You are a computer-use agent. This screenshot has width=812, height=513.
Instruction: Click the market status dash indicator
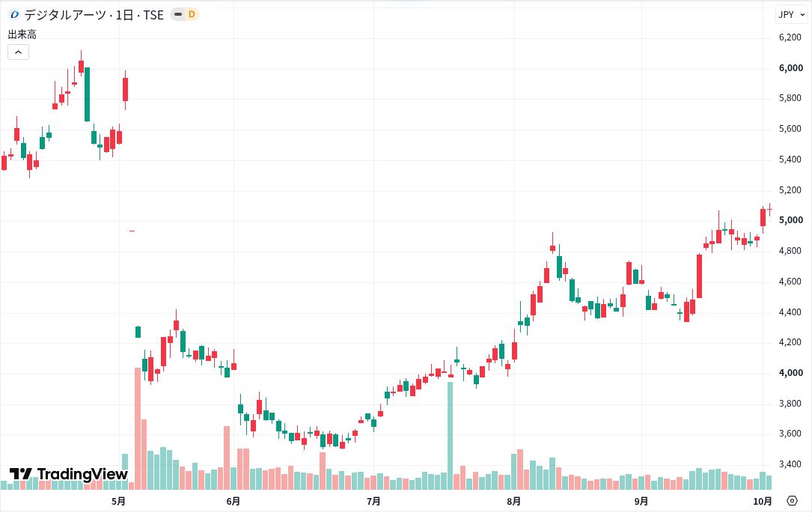[178, 14]
